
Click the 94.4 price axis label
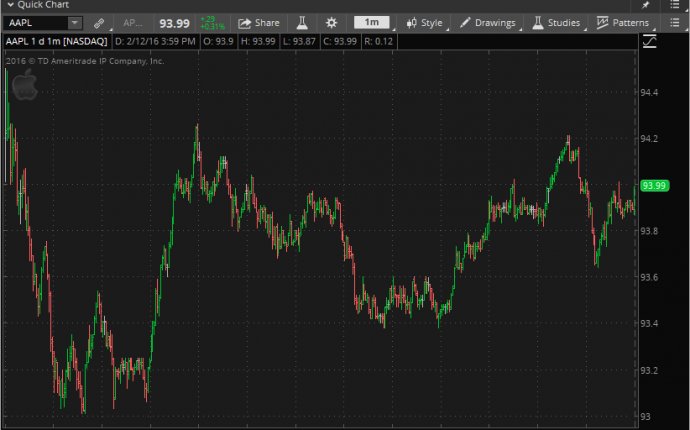pyautogui.click(x=649, y=93)
